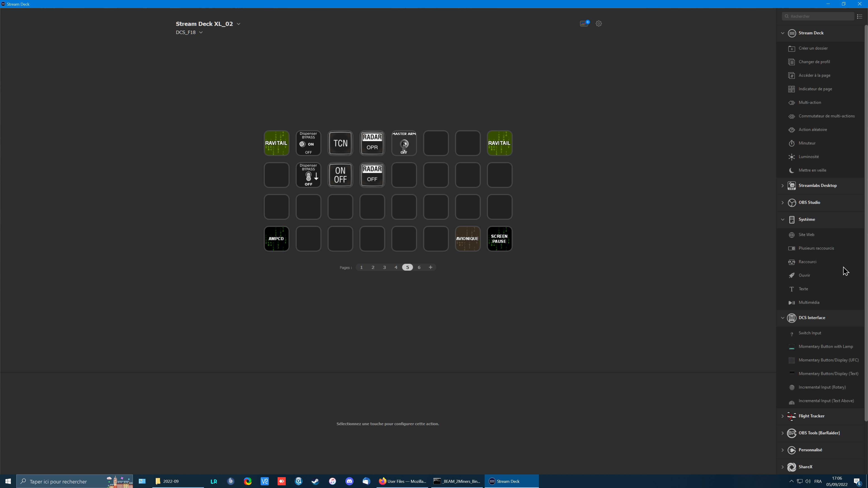Select the Dispenser BYPASS ON key
This screenshot has width=868, height=488.
coord(308,143)
